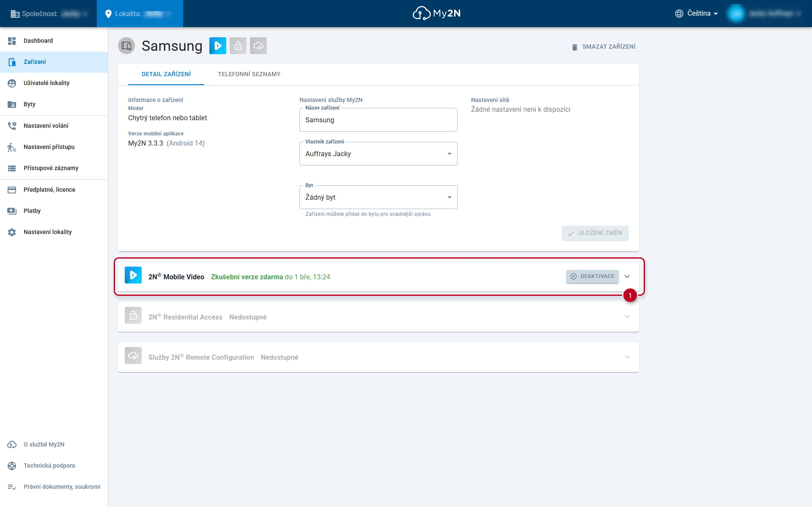Click the Právní dokumenty checklist icon

tap(12, 487)
